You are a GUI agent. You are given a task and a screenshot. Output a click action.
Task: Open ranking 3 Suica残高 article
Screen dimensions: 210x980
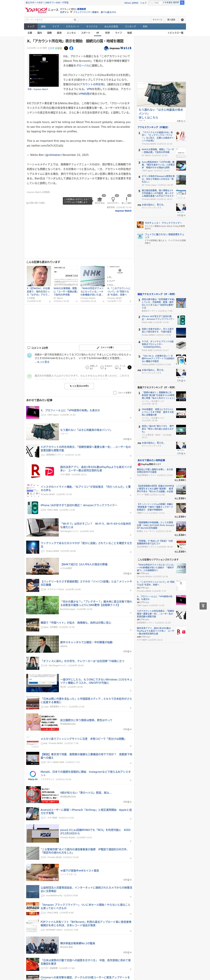(x=158, y=165)
